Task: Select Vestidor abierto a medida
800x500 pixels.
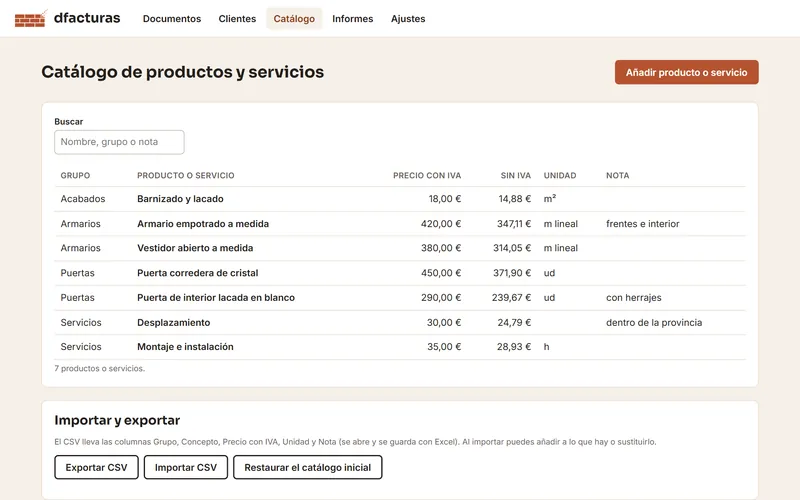Action: point(400,248)
